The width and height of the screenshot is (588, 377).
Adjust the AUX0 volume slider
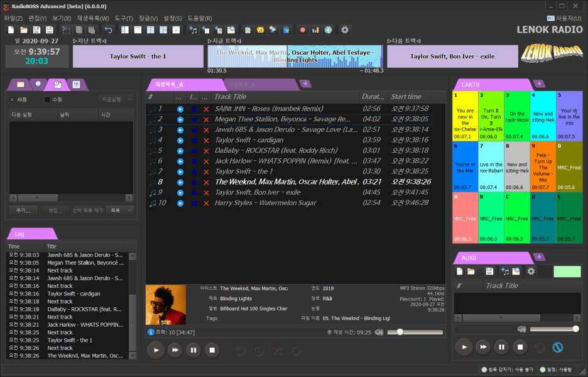click(x=555, y=329)
